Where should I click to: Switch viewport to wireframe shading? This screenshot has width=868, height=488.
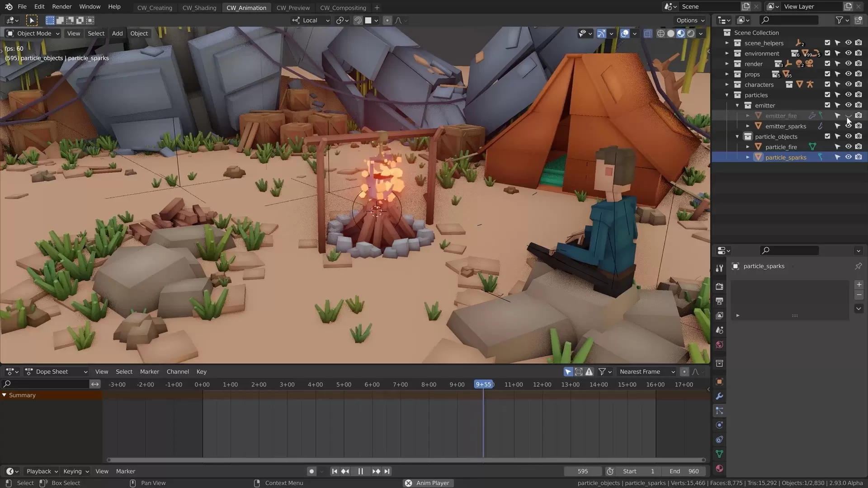point(660,33)
